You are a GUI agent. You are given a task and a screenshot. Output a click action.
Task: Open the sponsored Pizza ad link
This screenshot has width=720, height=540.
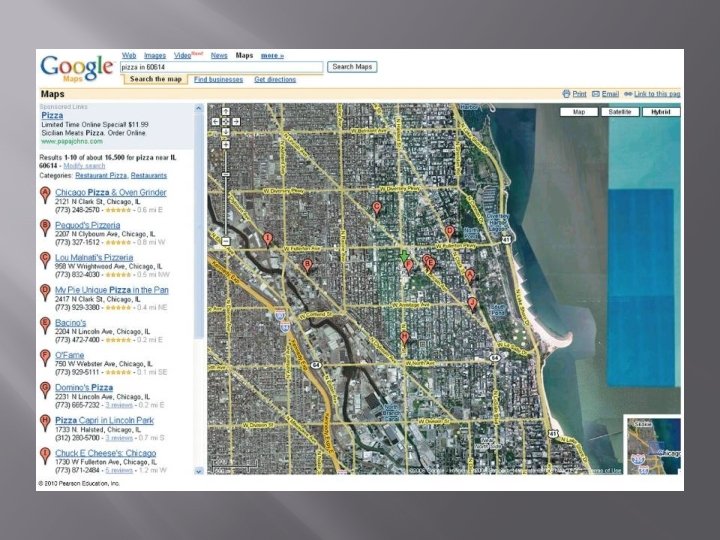(52, 116)
